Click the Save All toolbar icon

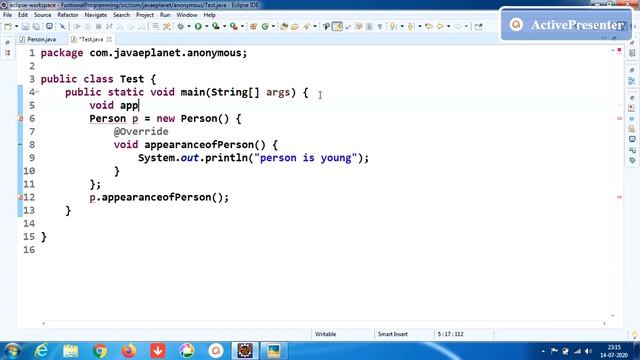(x=36, y=27)
